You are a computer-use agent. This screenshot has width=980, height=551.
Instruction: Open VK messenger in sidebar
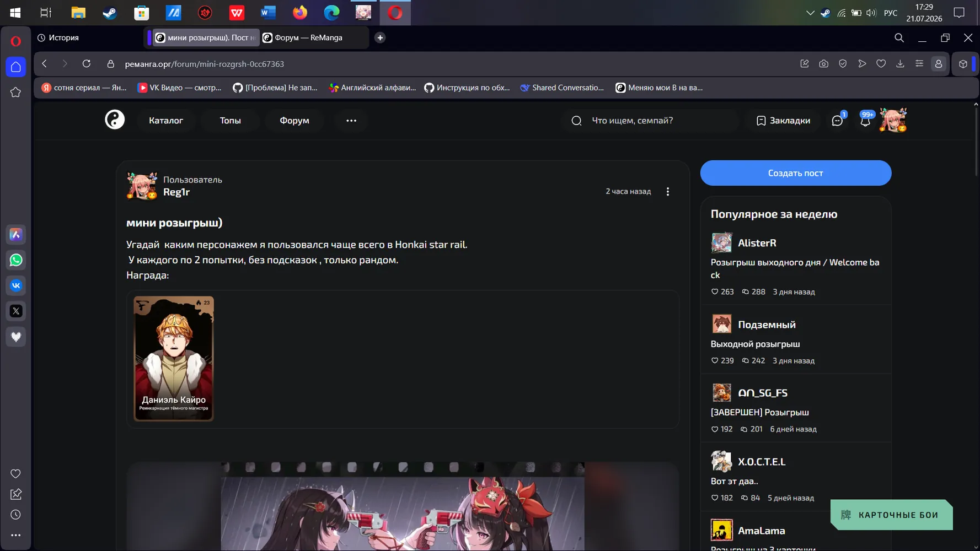[x=16, y=285]
